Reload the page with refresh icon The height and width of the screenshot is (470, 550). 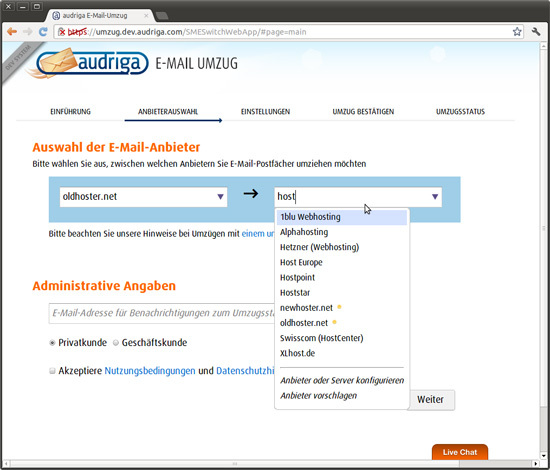pyautogui.click(x=43, y=32)
